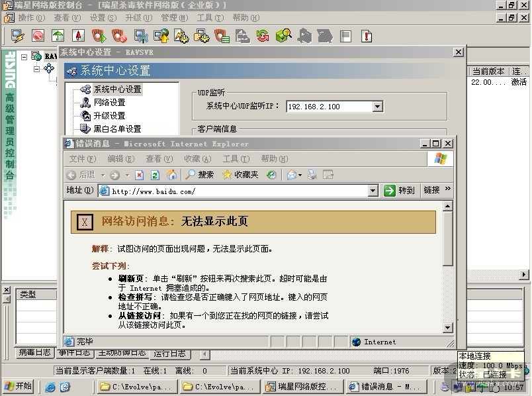Viewport: 532px width, 396px height.
Task: Close the log panel with X button
Action: tap(7, 290)
